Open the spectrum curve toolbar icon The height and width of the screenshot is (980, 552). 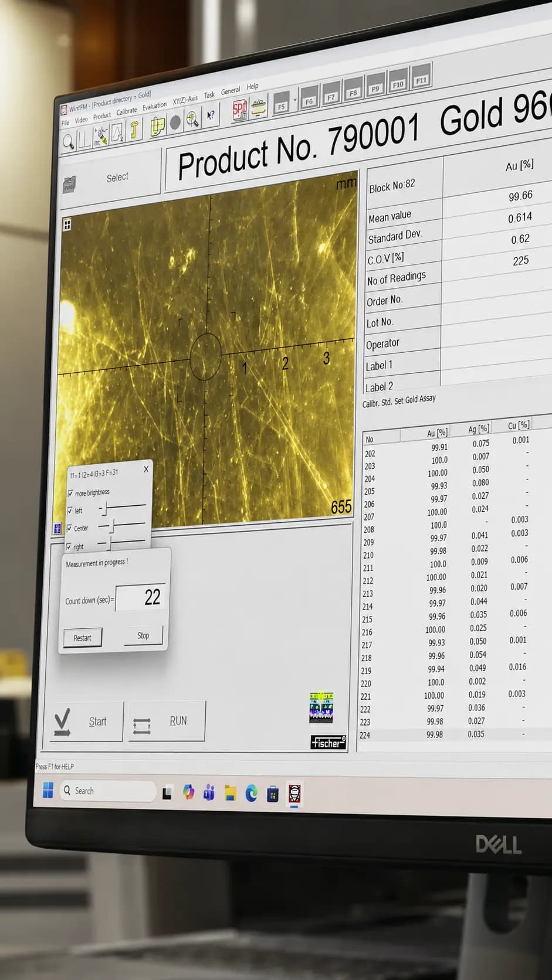(117, 132)
